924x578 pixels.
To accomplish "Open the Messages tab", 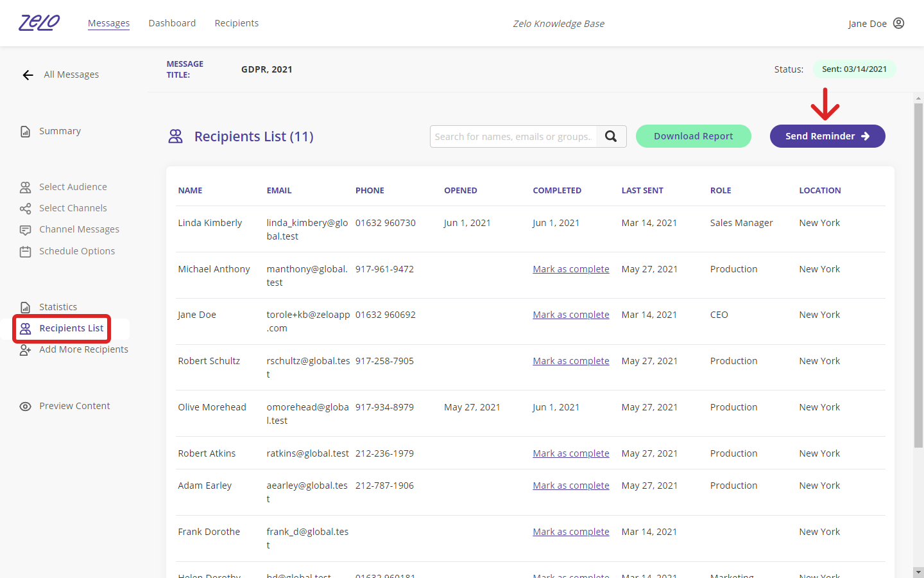I will coord(108,23).
